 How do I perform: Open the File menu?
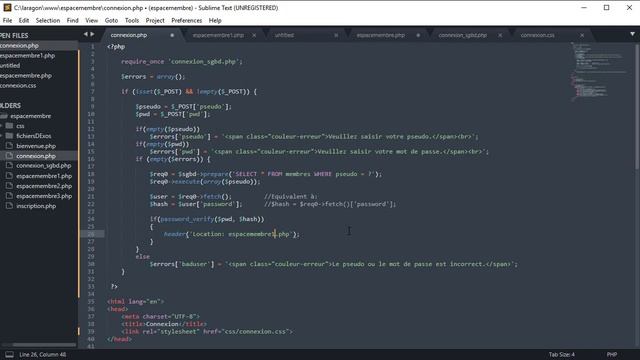coord(7,20)
